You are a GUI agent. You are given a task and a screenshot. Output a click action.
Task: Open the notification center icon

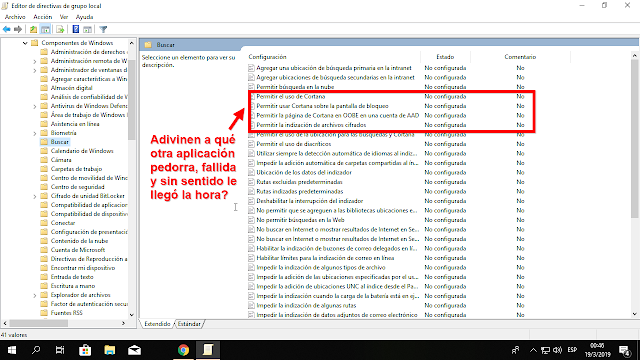coord(625,350)
